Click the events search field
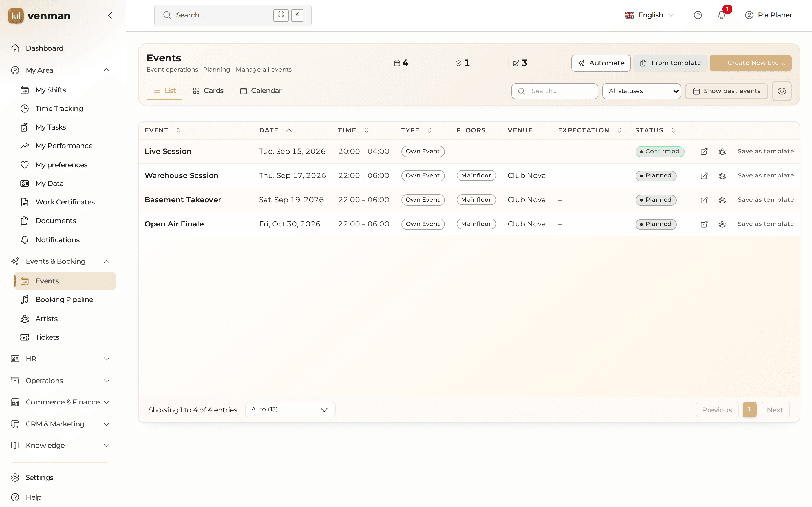 [x=554, y=91]
